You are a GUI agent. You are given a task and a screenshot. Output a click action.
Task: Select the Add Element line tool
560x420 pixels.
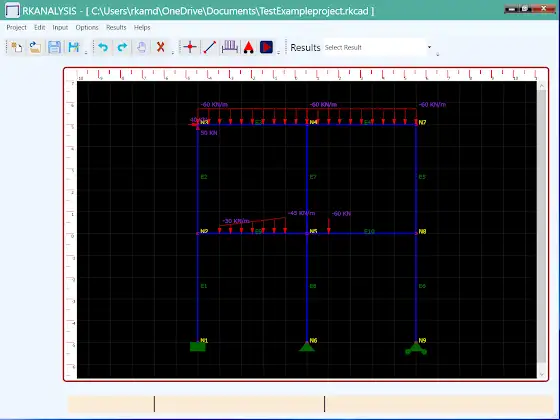pos(210,47)
